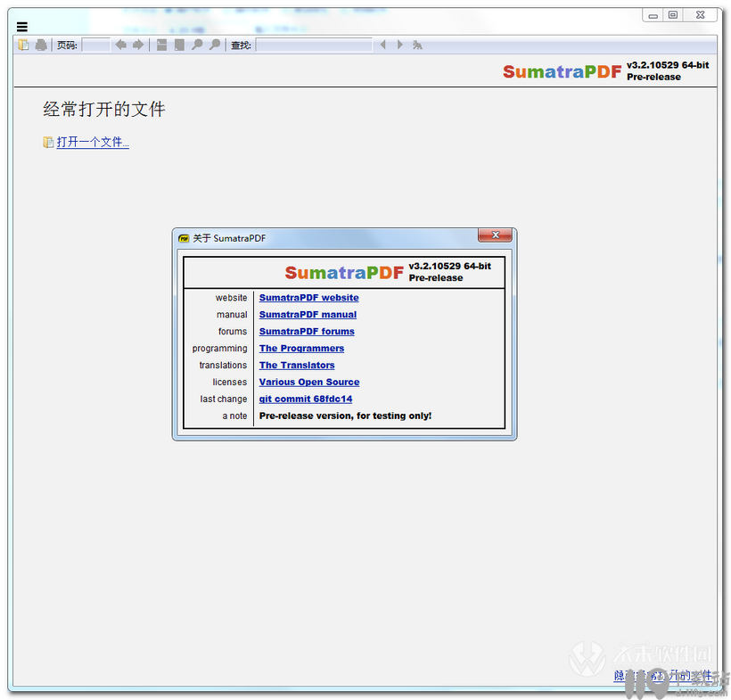The width and height of the screenshot is (731, 700).
Task: Open SumatraPDF manual link
Action: (x=308, y=314)
